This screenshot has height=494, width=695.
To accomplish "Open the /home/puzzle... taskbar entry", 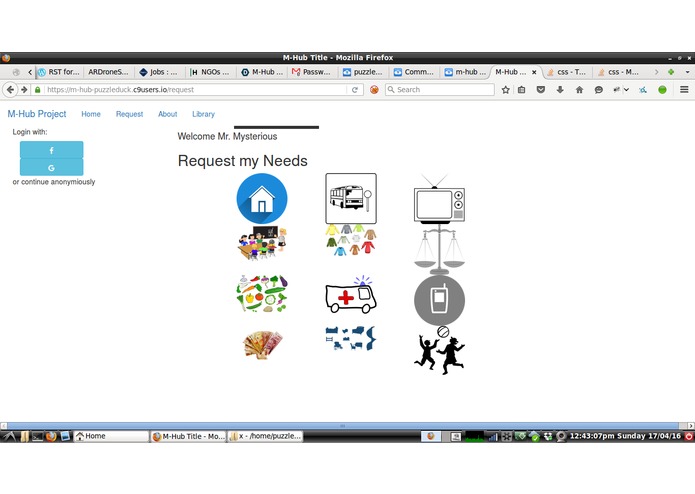I will [x=266, y=436].
